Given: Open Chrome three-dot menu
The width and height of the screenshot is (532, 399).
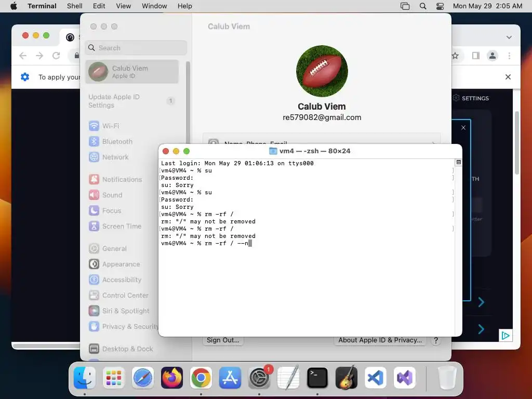Looking at the screenshot, I should 509,56.
